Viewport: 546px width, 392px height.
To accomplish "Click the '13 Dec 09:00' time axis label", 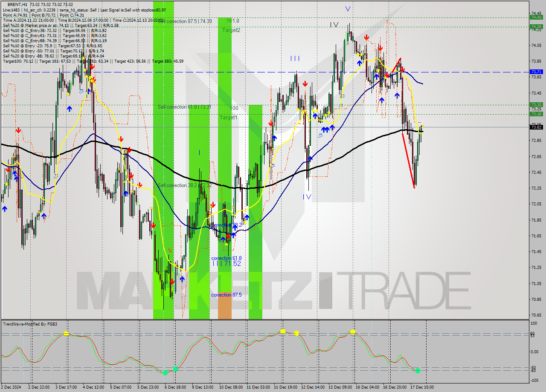I will 340,387.
